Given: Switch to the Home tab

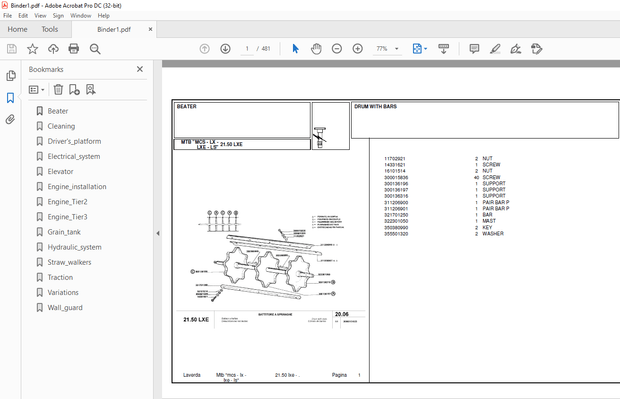Looking at the screenshot, I should coord(17,29).
